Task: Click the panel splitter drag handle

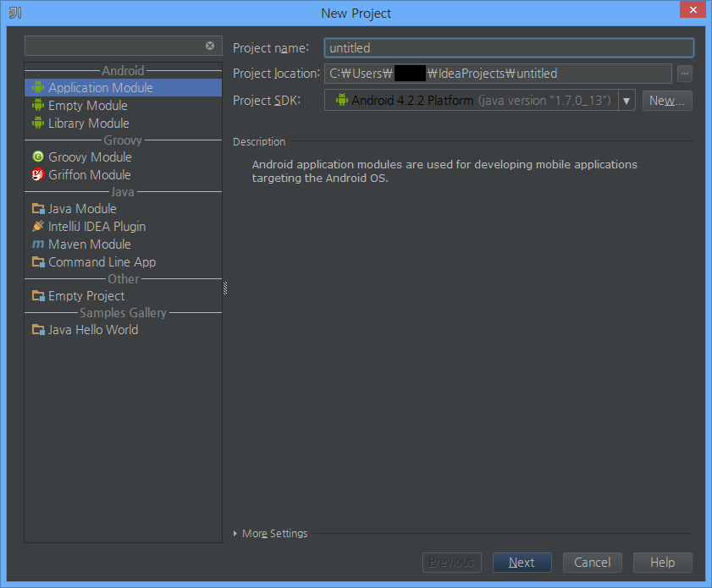Action: point(225,289)
